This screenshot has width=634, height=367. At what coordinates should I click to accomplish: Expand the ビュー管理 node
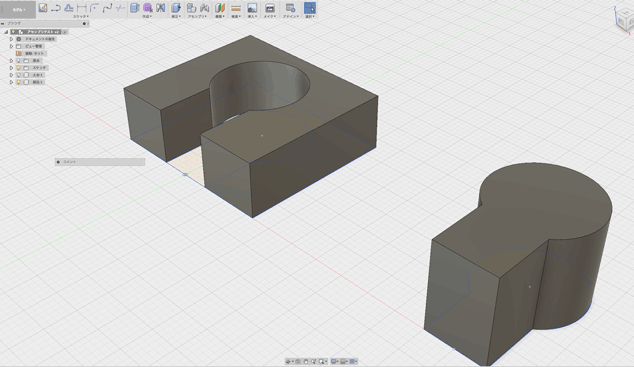[11, 46]
